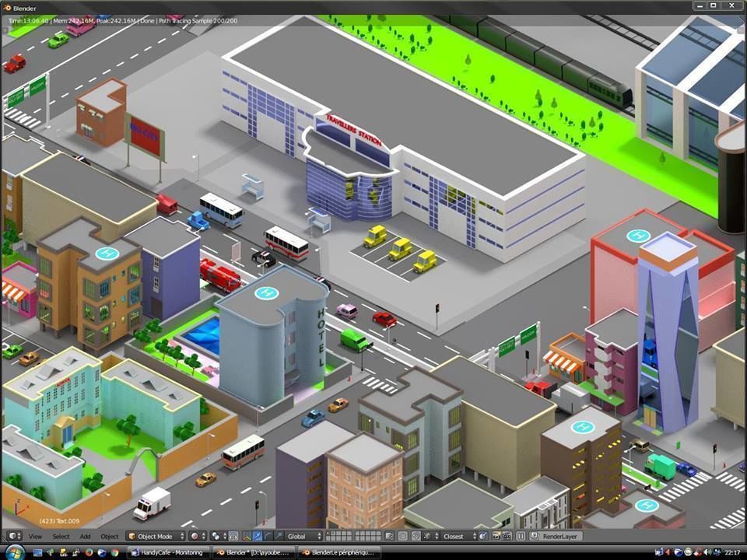Launch Firefox from quick launch
The width and height of the screenshot is (747, 560).
pos(89,553)
